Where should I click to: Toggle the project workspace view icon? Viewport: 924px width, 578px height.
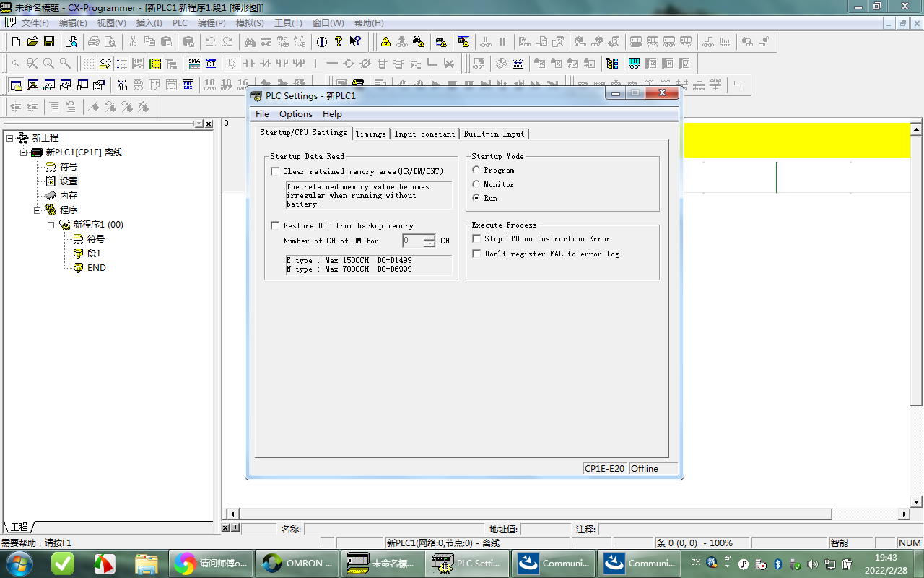(x=16, y=85)
